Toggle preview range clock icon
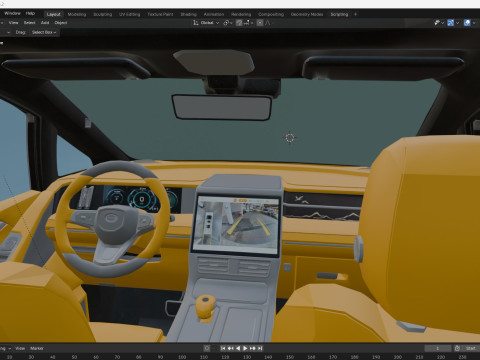 pyautogui.click(x=457, y=348)
